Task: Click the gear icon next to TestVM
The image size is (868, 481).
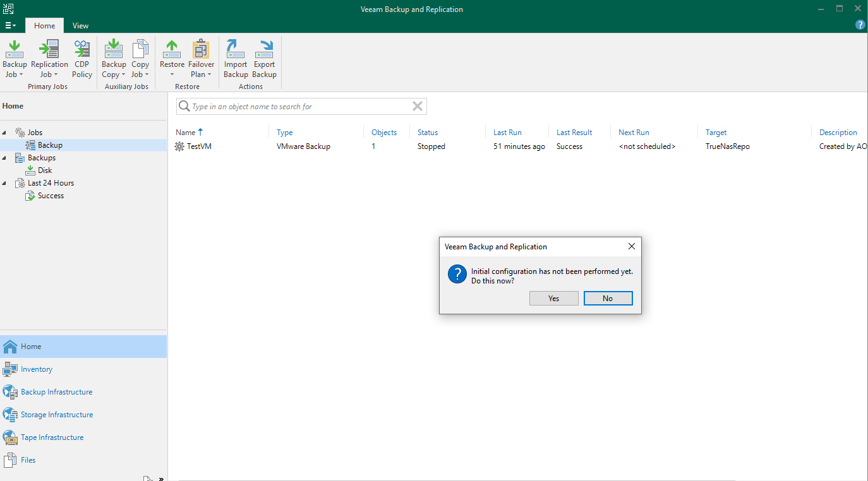Action: point(180,146)
